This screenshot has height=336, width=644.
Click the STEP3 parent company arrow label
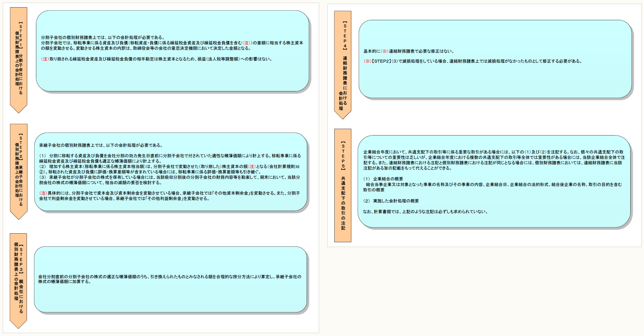pos(18,278)
